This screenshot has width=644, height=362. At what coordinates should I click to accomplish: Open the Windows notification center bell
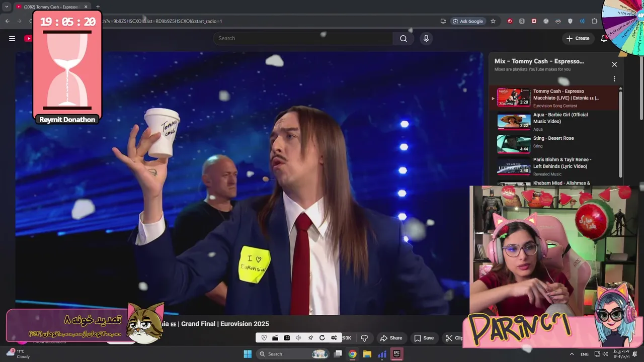tap(635, 354)
